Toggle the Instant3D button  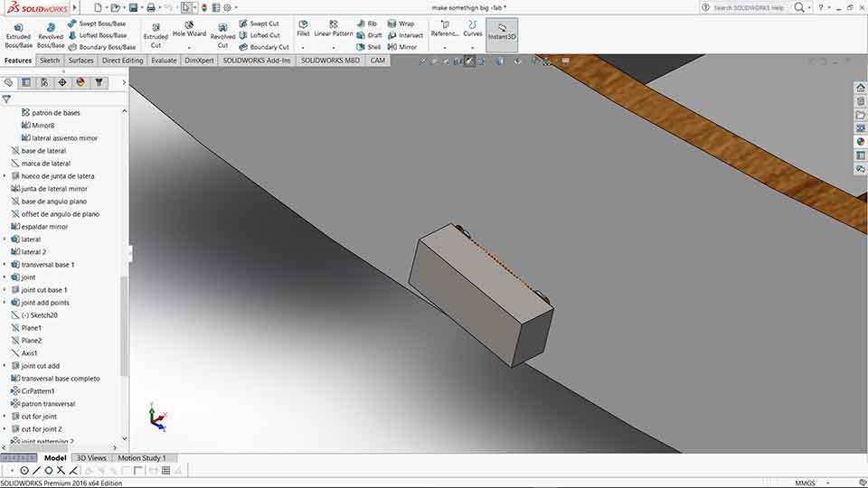(x=502, y=33)
